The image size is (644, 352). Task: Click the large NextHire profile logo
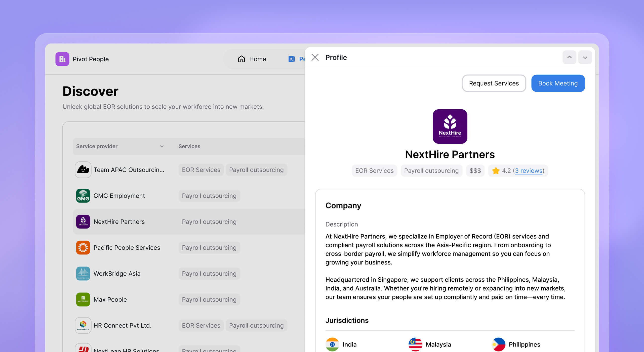tap(450, 126)
